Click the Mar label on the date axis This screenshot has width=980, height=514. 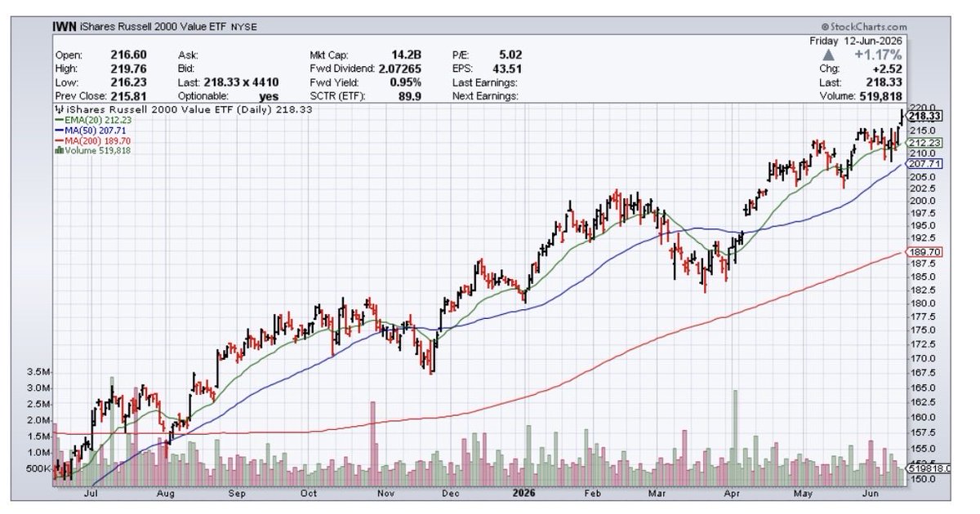click(x=657, y=494)
